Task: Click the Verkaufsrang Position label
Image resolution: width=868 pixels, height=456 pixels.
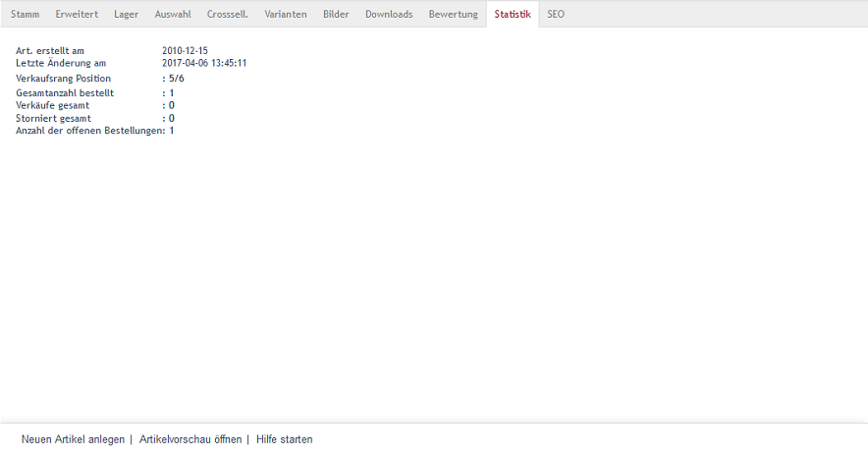Action: [x=64, y=78]
